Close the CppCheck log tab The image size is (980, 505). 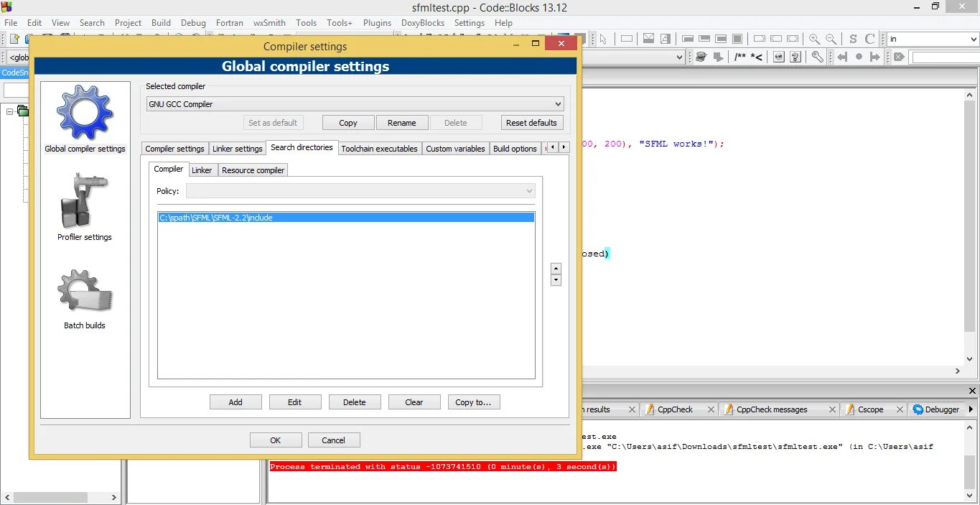pyautogui.click(x=710, y=409)
